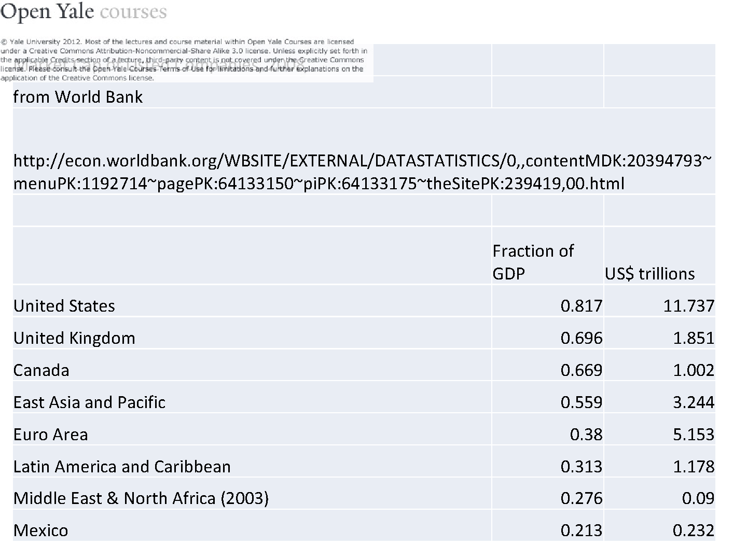Click the "Fraction of GDP" column header
The width and height of the screenshot is (747, 560).
point(533,262)
